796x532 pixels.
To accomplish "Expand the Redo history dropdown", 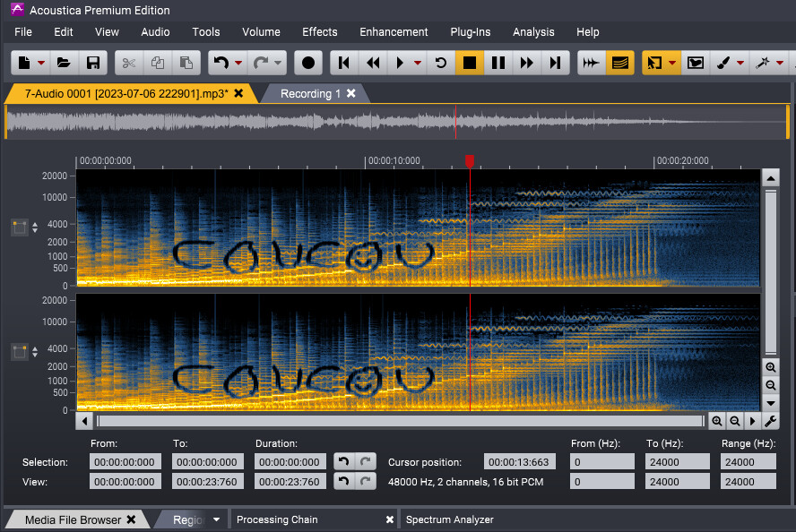I will pyautogui.click(x=278, y=63).
